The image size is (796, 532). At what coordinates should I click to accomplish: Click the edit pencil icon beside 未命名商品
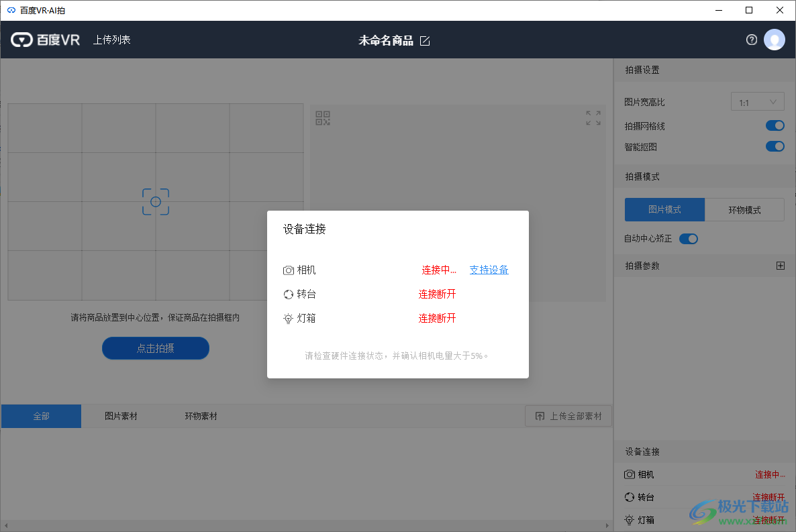click(425, 40)
